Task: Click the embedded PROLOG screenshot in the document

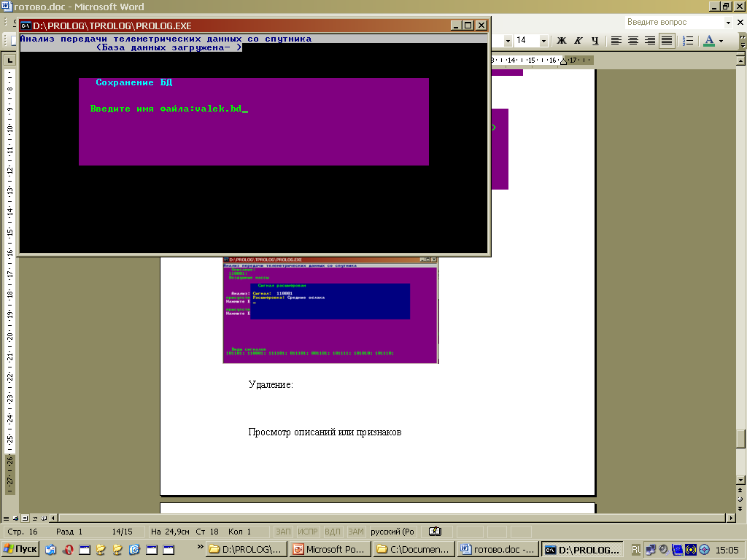Action: coord(330,310)
